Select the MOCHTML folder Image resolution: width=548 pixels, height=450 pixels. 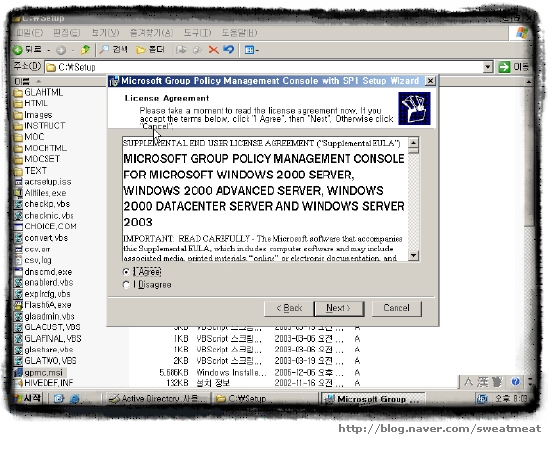tap(40, 148)
